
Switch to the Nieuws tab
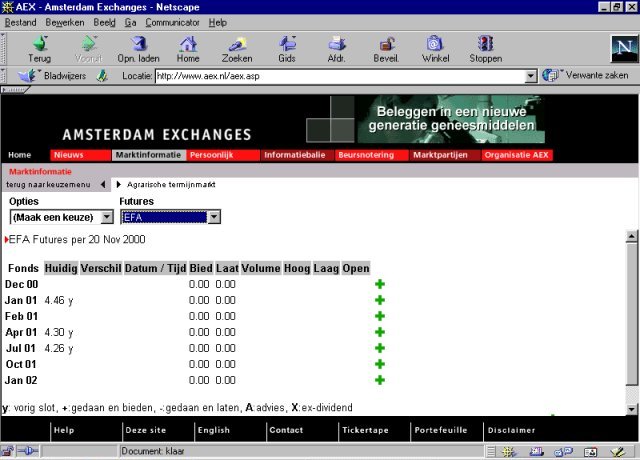pyautogui.click(x=80, y=155)
